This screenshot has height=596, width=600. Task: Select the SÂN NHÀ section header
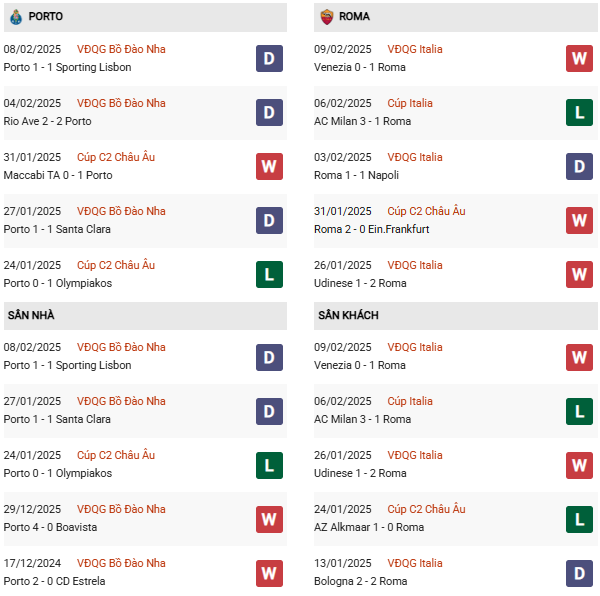(31, 315)
